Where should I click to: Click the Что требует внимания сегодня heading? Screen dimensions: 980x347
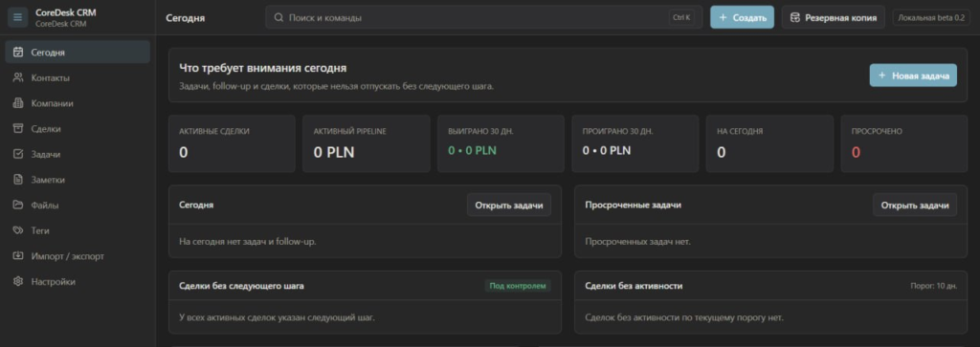pos(262,68)
